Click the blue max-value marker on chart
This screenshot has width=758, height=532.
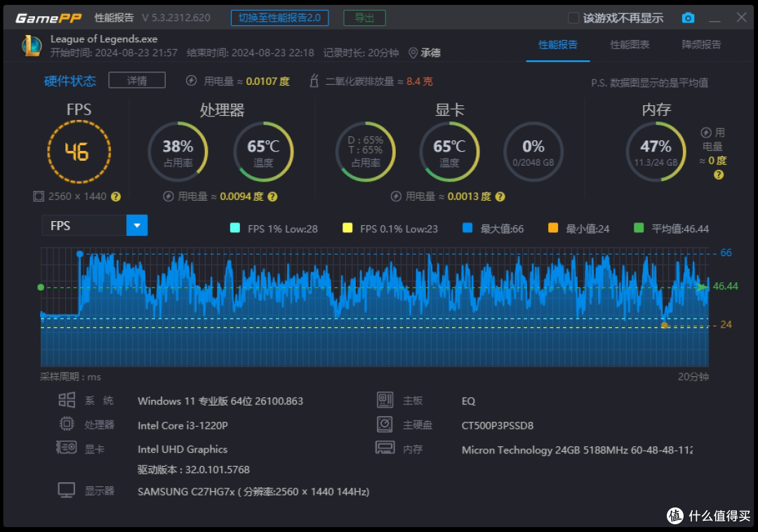(80, 253)
